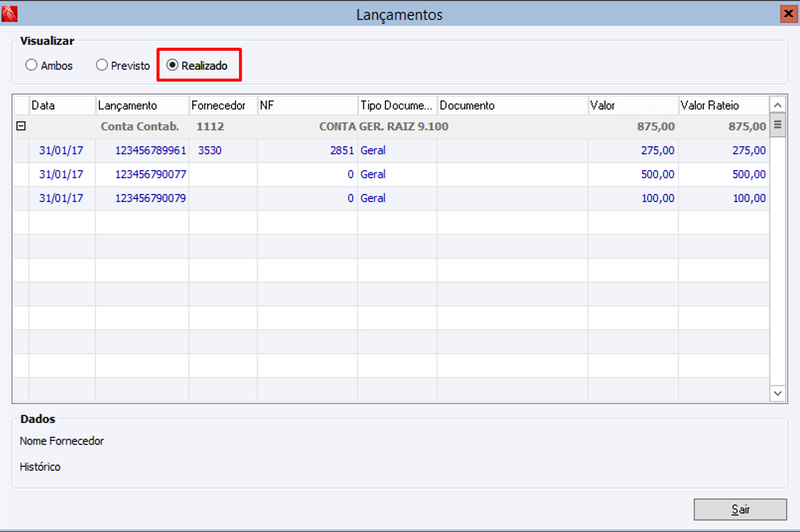800x532 pixels.
Task: Click the Nome Fornecedor label
Action: 62,441
